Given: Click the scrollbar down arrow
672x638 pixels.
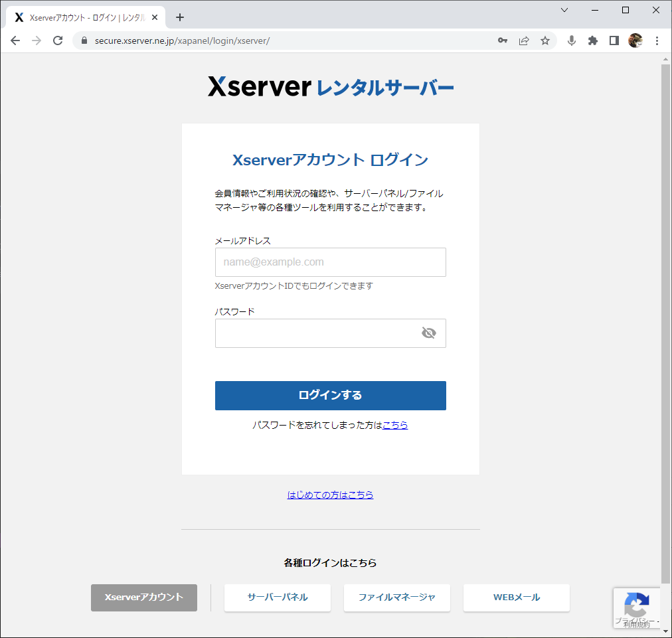Looking at the screenshot, I should pyautogui.click(x=665, y=631).
